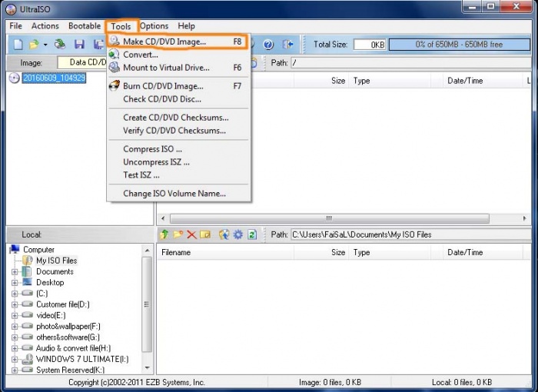Open the Bootable menu

[85, 26]
